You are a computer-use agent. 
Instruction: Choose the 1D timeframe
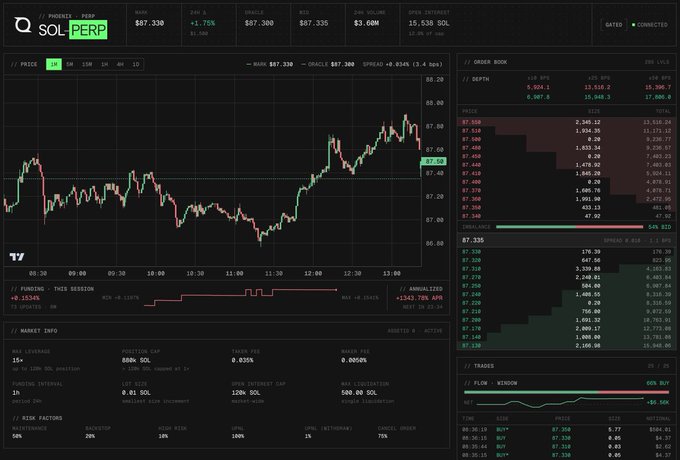click(x=135, y=64)
